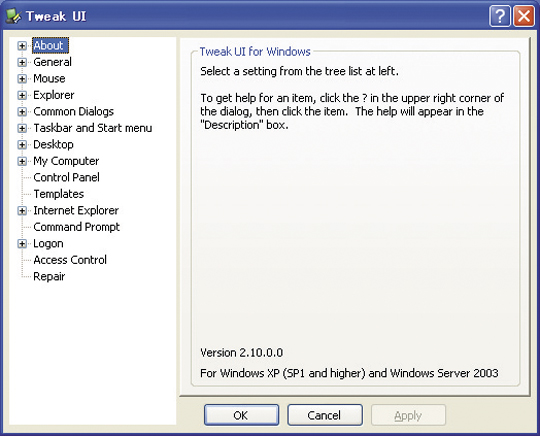
Task: Expand the Mouse tree node
Action: tap(22, 79)
